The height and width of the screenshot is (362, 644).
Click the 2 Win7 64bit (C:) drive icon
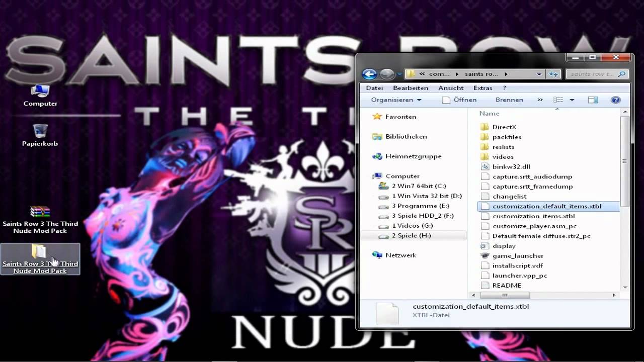pos(383,186)
